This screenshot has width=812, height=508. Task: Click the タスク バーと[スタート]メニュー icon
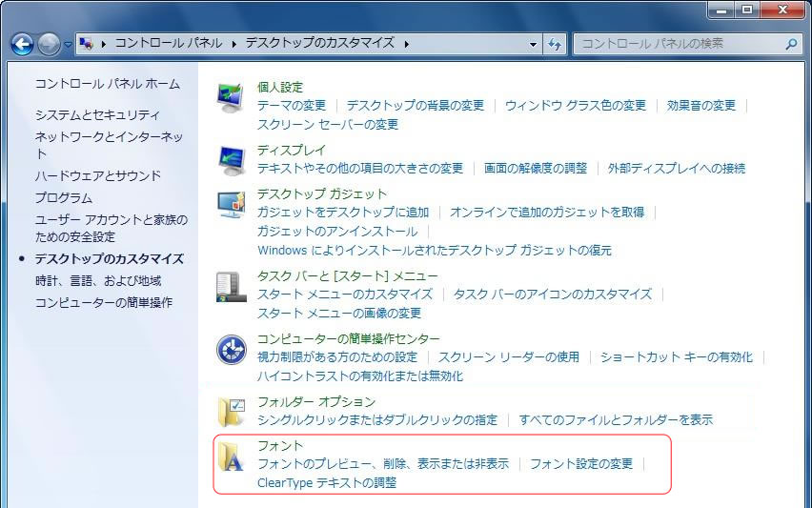[231, 286]
